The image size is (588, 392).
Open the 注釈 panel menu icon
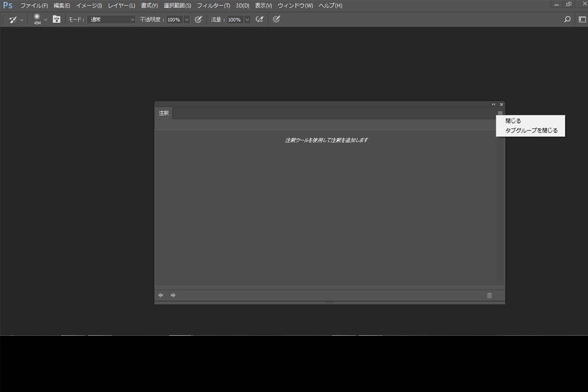(500, 113)
